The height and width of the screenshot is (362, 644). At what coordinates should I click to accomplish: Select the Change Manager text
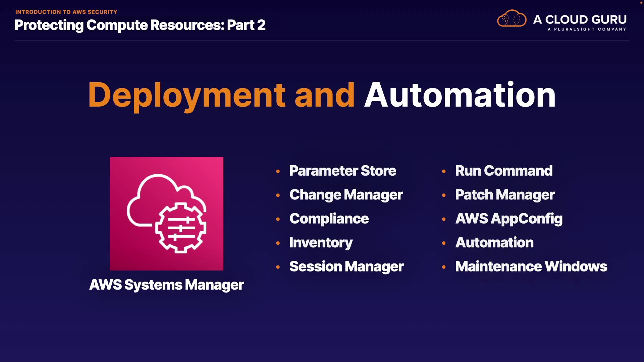346,195
